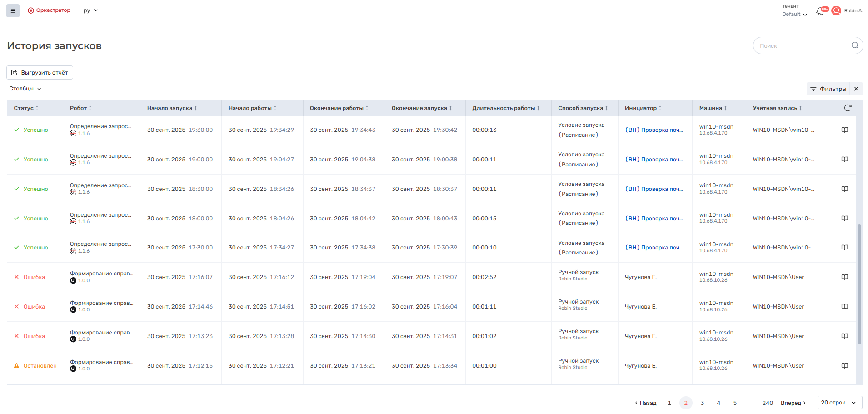Click the vertical table scrollbar
This screenshot has width=868, height=414.
click(859, 284)
